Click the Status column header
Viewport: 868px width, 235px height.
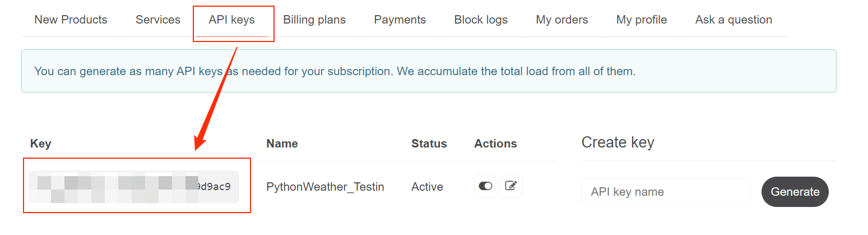click(429, 144)
